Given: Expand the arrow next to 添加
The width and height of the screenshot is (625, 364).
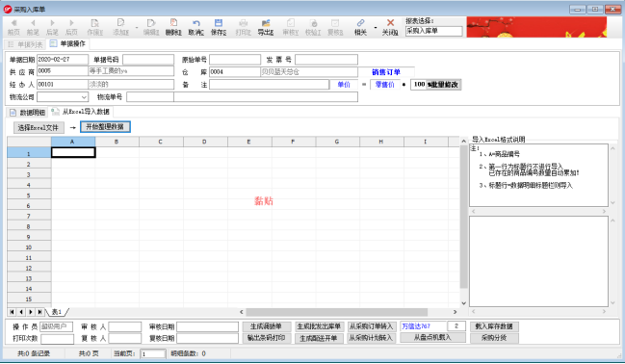Looking at the screenshot, I should (137, 28).
